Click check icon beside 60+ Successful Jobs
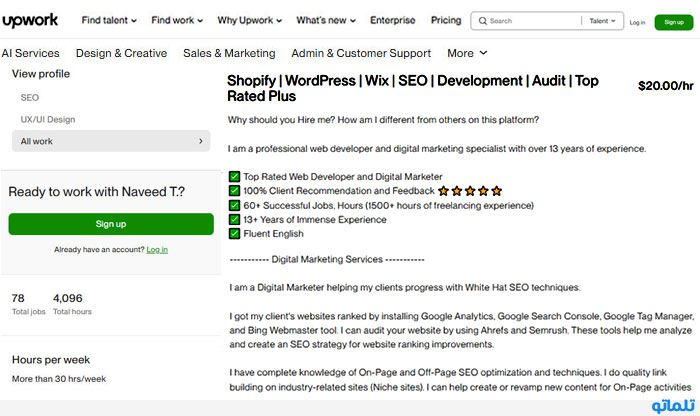Image resolution: width=700 pixels, height=416 pixels. [234, 205]
